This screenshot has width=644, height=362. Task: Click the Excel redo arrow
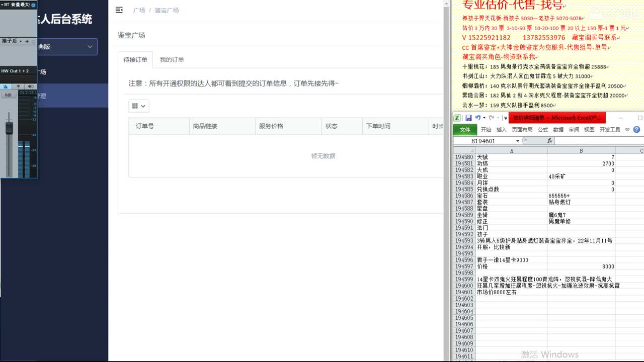[x=492, y=118]
